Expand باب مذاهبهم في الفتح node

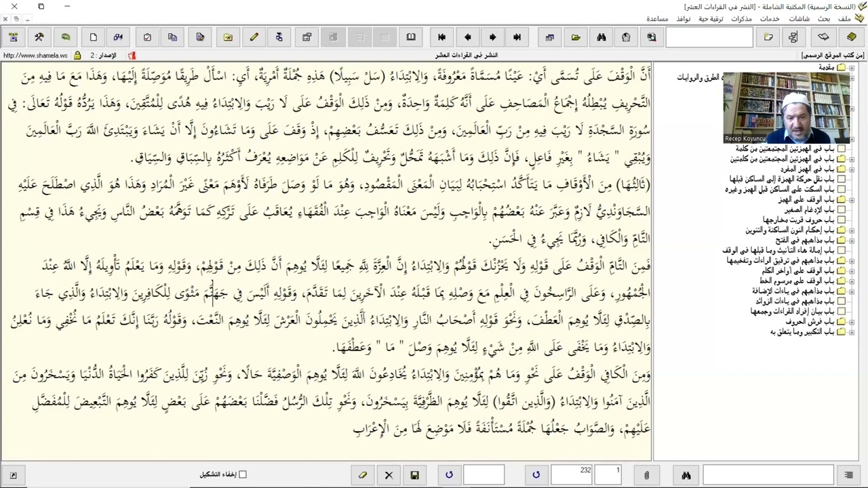[x=852, y=241]
